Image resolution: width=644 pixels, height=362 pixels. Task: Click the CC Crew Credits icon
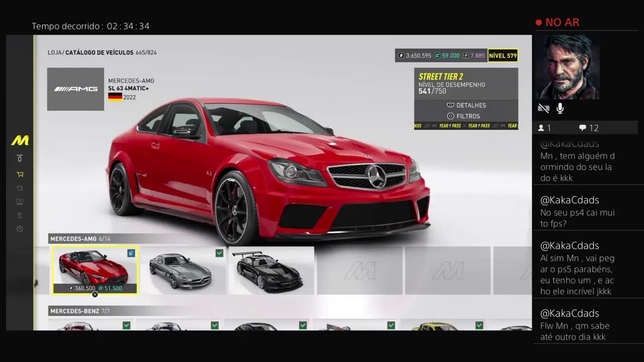click(437, 55)
